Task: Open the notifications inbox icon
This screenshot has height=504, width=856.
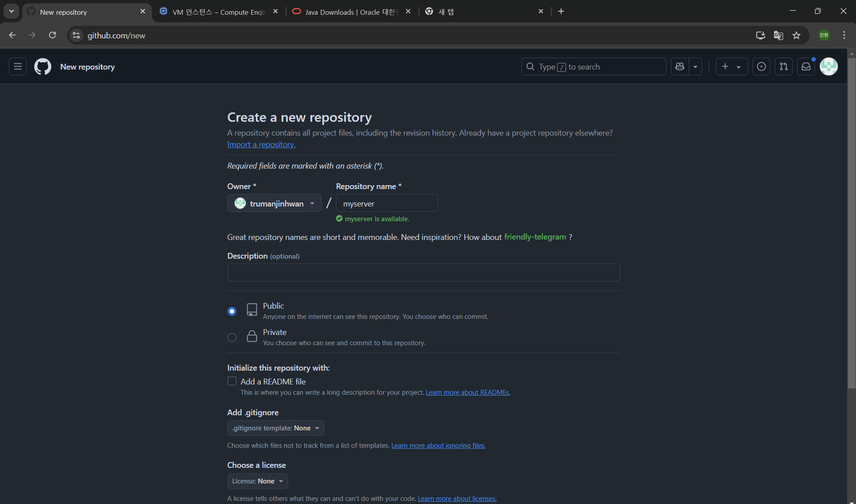Action: (x=806, y=66)
